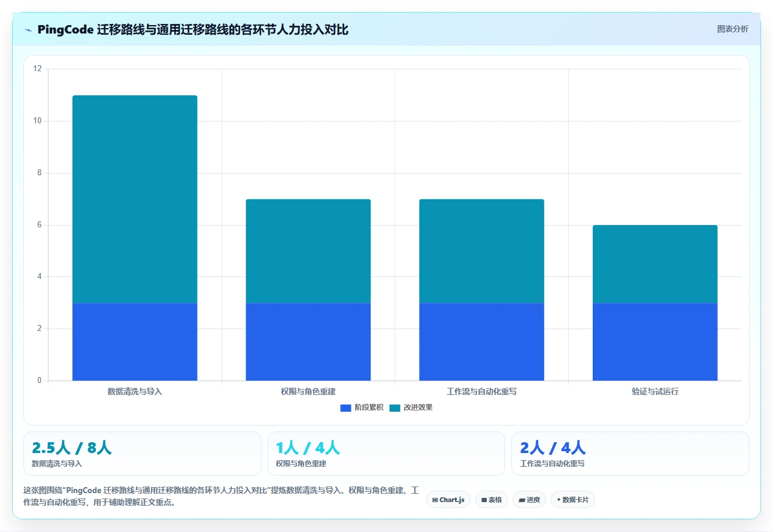Image resolution: width=773 pixels, height=532 pixels.
Task: Click the 数据清洗与导入 caption under 2.5人 / 8人
Action: point(57,463)
